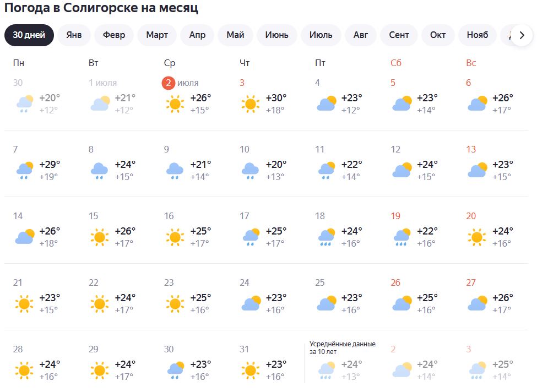
Task: Click the partly cloudy icon for July 4
Action: (x=326, y=104)
